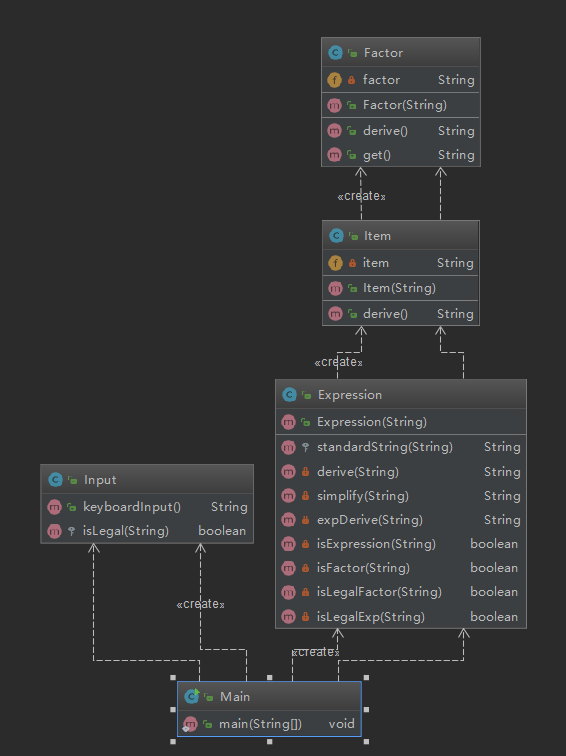Click the method icon beside keyboardInput()
The width and height of the screenshot is (566, 756).
point(54,507)
